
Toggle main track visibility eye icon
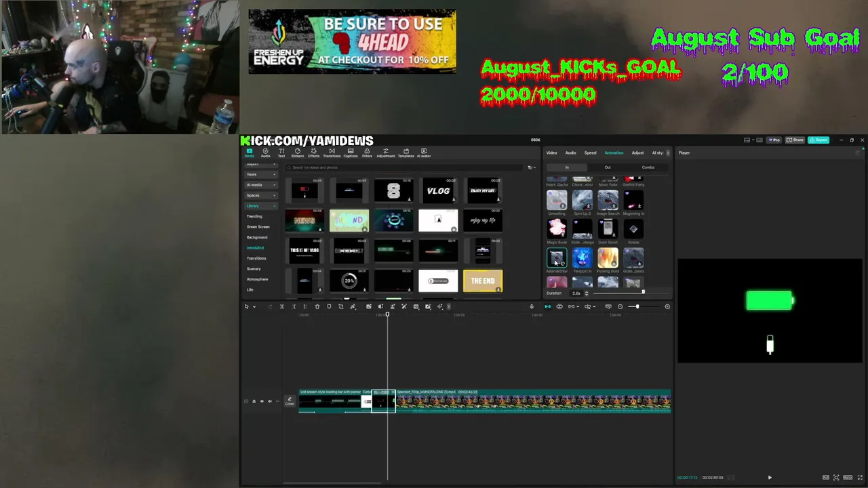(x=262, y=401)
